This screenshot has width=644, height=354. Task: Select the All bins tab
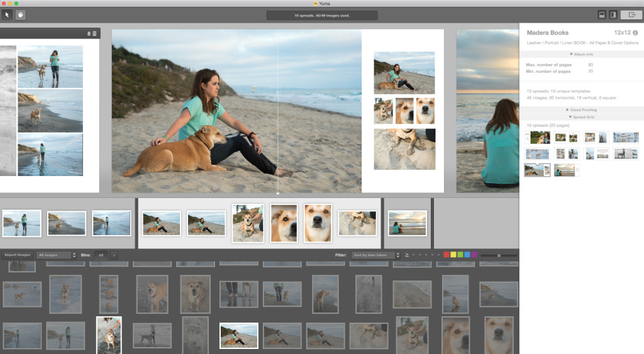(x=101, y=255)
